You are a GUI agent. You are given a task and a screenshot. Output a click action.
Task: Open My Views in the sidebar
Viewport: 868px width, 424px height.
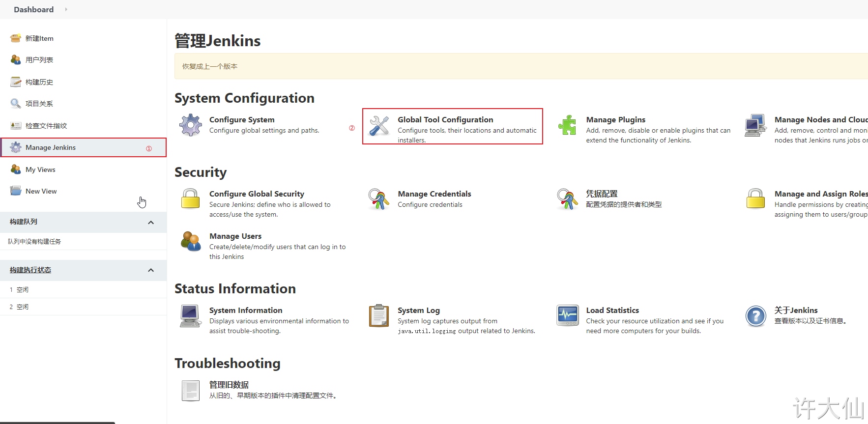[40, 170]
